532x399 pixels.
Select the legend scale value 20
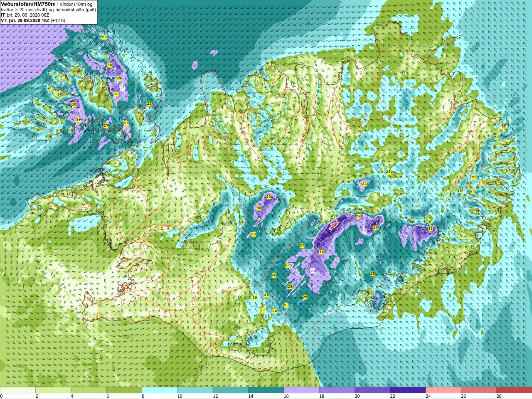point(357,396)
